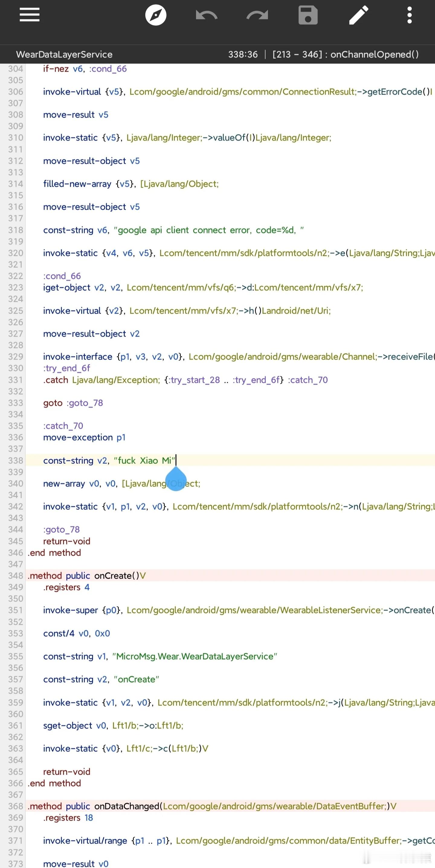
Task: Click the "MicroMsg.Wear.WearDataLayerService" string line
Action: 160,656
